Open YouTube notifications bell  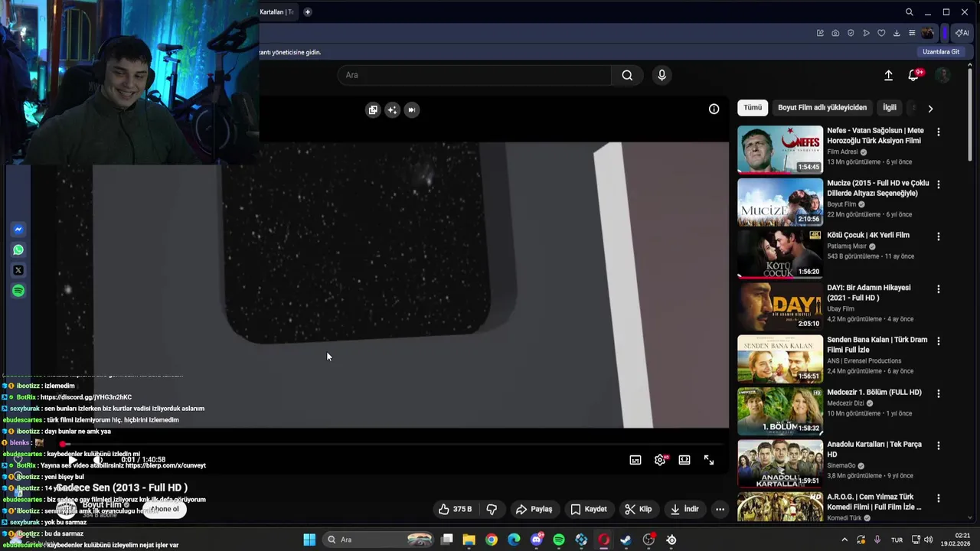pyautogui.click(x=913, y=75)
